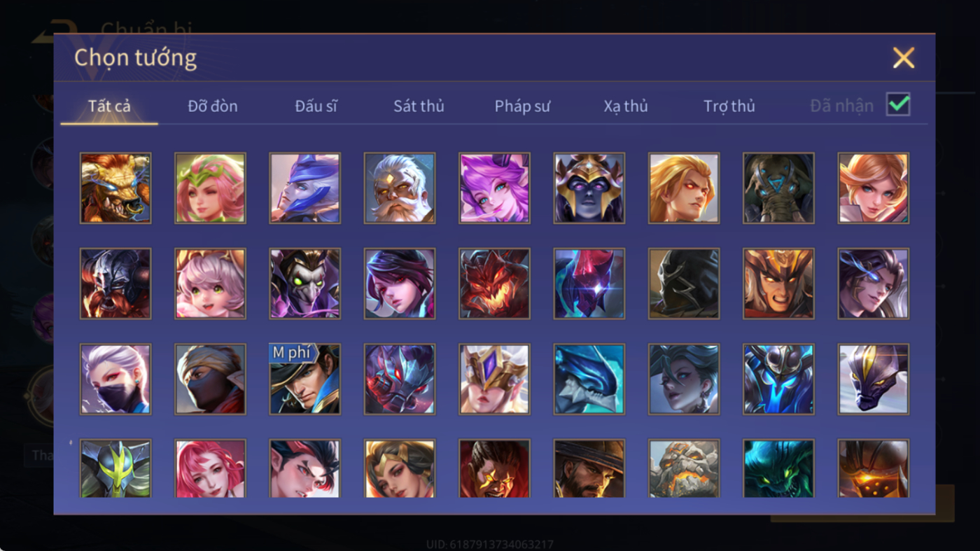Screen dimensions: 980x551
Task: Open the 'Sát thủ' tab
Action: pos(419,106)
